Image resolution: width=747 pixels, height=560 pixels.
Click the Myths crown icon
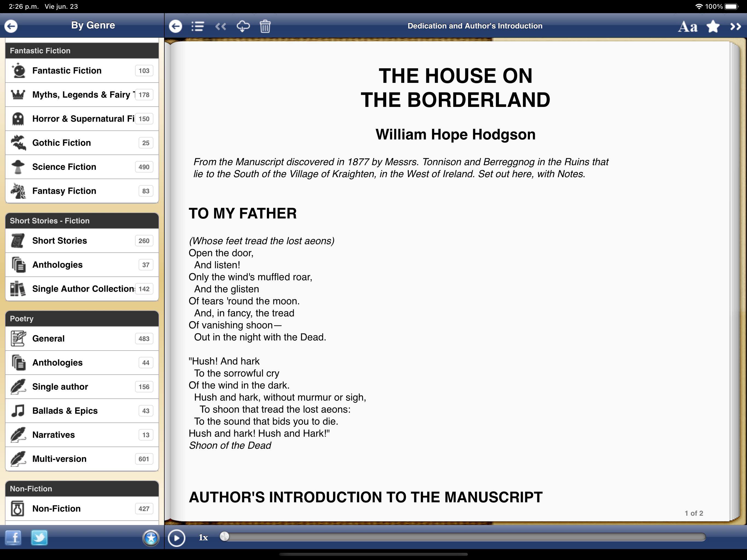[18, 95]
